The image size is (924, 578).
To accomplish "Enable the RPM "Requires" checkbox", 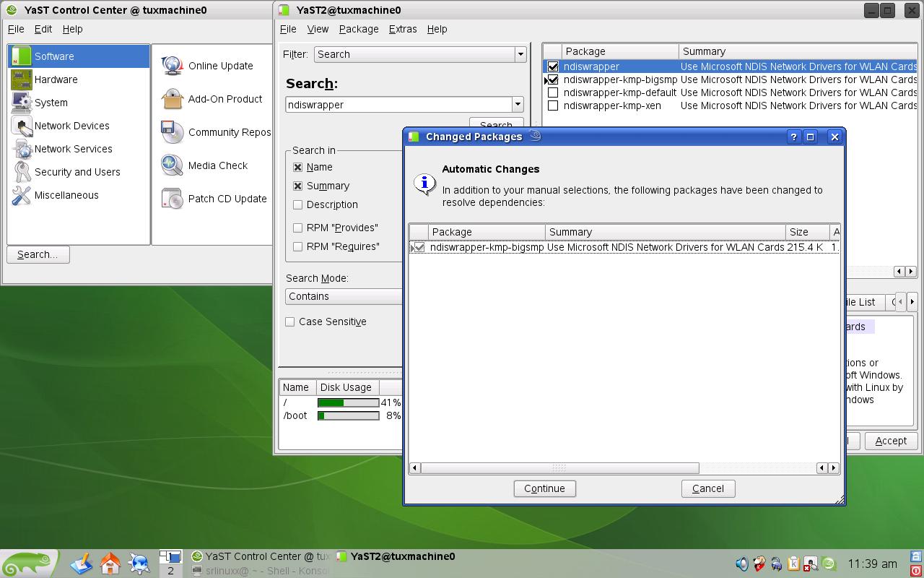I will click(x=297, y=246).
